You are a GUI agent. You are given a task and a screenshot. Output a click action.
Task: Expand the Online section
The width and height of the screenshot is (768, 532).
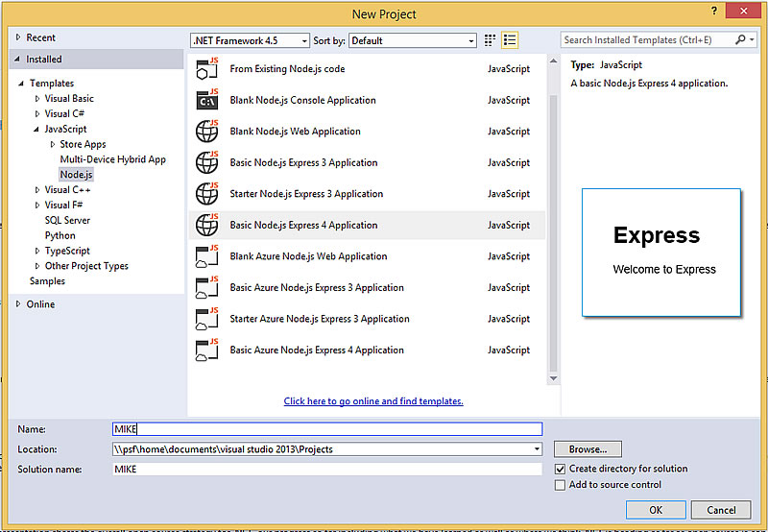[x=18, y=303]
